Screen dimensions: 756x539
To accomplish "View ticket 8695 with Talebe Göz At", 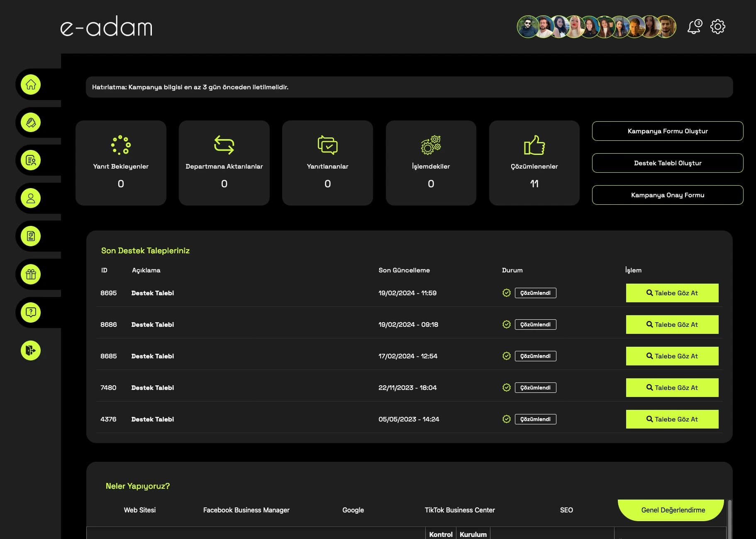I will (x=672, y=293).
